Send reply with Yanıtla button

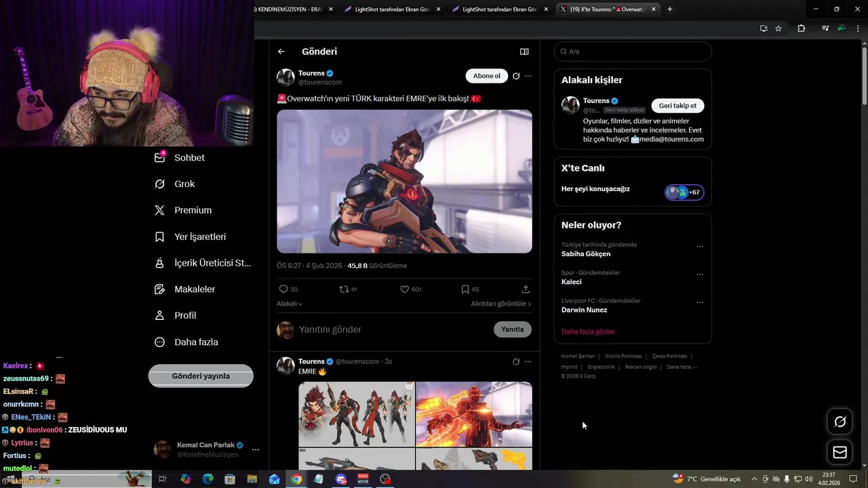click(512, 329)
